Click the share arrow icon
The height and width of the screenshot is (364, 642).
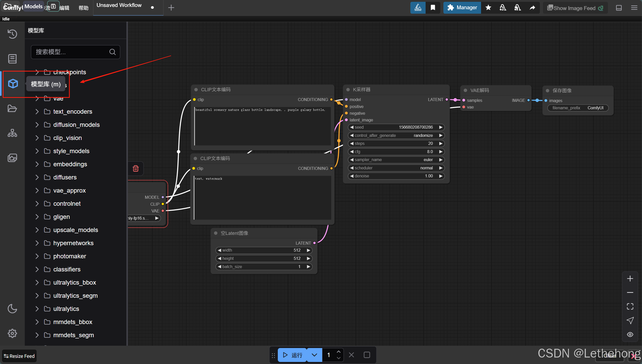click(x=532, y=7)
